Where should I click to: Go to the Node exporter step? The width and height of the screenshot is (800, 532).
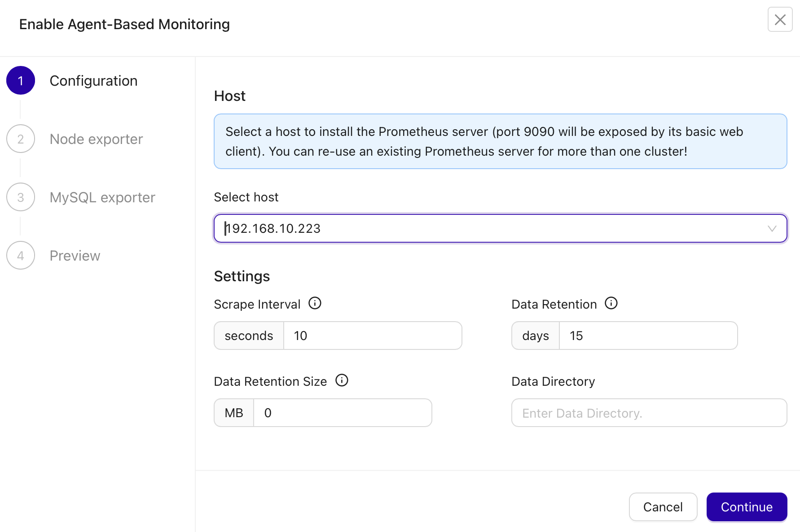coord(96,139)
